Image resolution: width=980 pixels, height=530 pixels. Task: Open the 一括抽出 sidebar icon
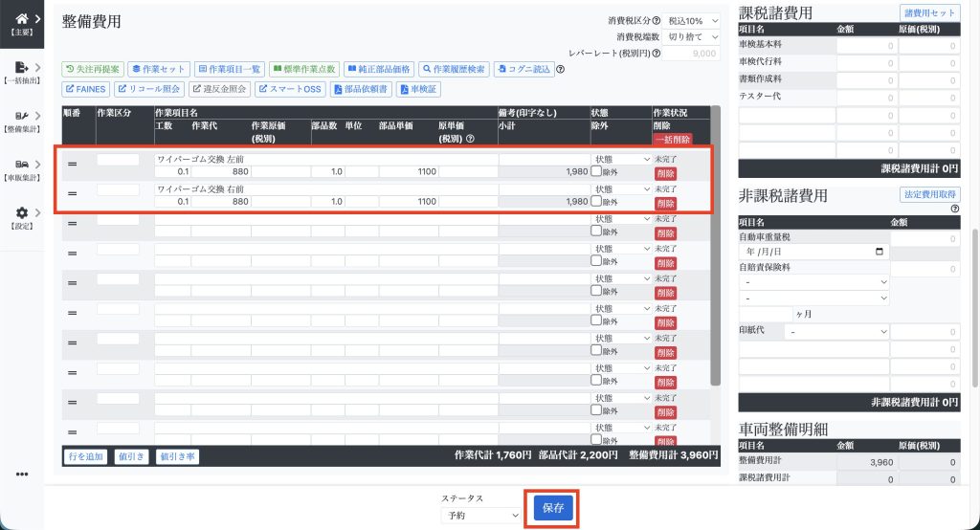21,68
